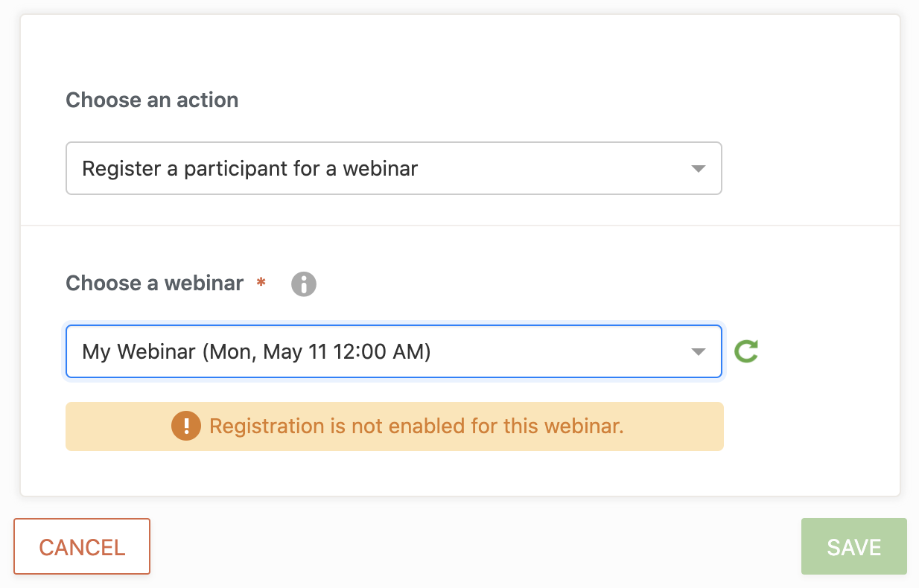Viewport: 919px width, 588px height.
Task: Click the red required asterisk
Action: click(x=261, y=284)
